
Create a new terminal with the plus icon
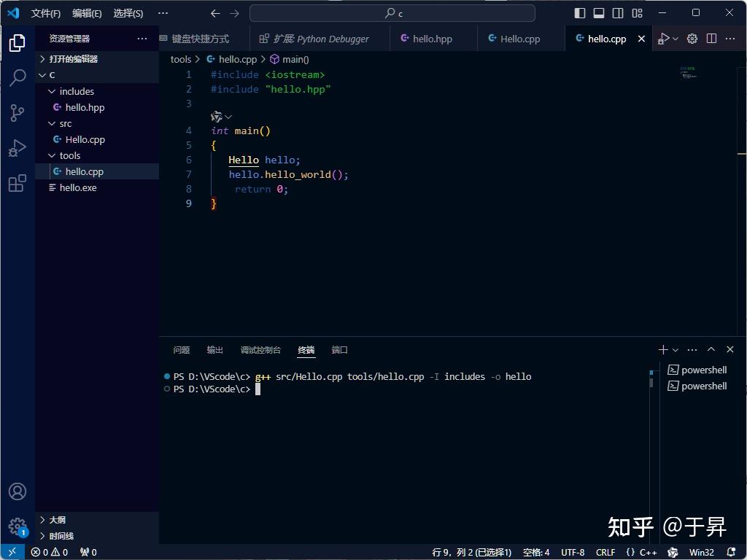point(661,349)
